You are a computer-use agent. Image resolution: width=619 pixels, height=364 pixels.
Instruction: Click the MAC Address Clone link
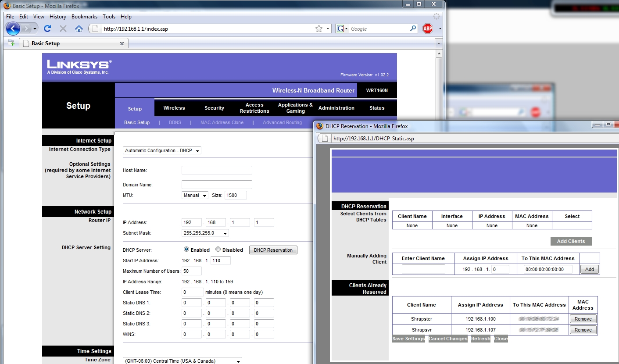(222, 122)
